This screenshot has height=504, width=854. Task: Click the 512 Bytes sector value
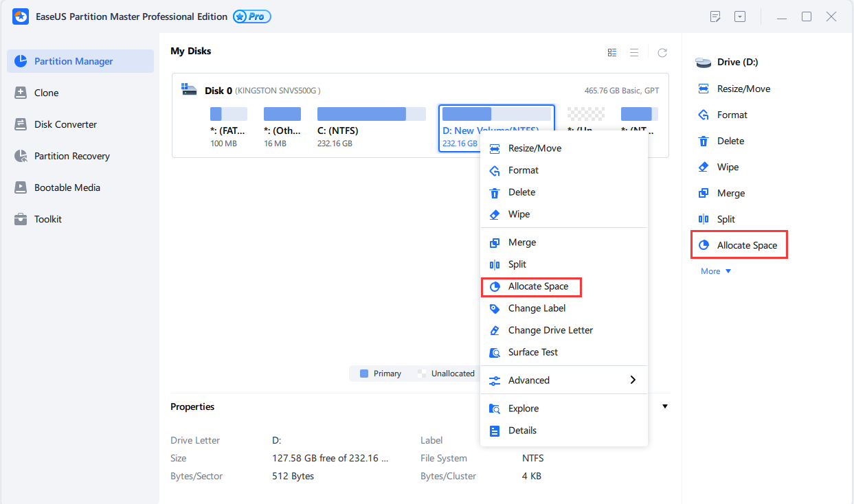[293, 476]
